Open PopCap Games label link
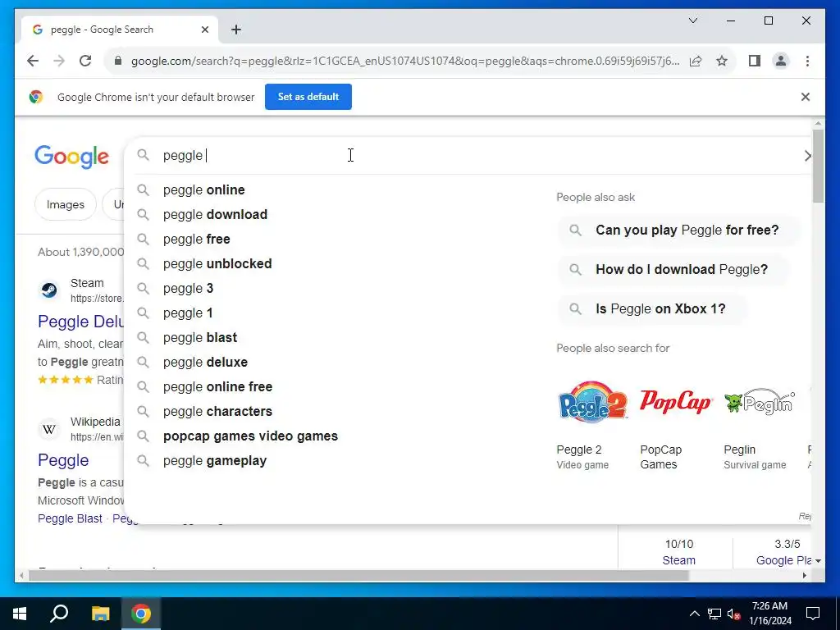840x630 pixels. pyautogui.click(x=661, y=457)
